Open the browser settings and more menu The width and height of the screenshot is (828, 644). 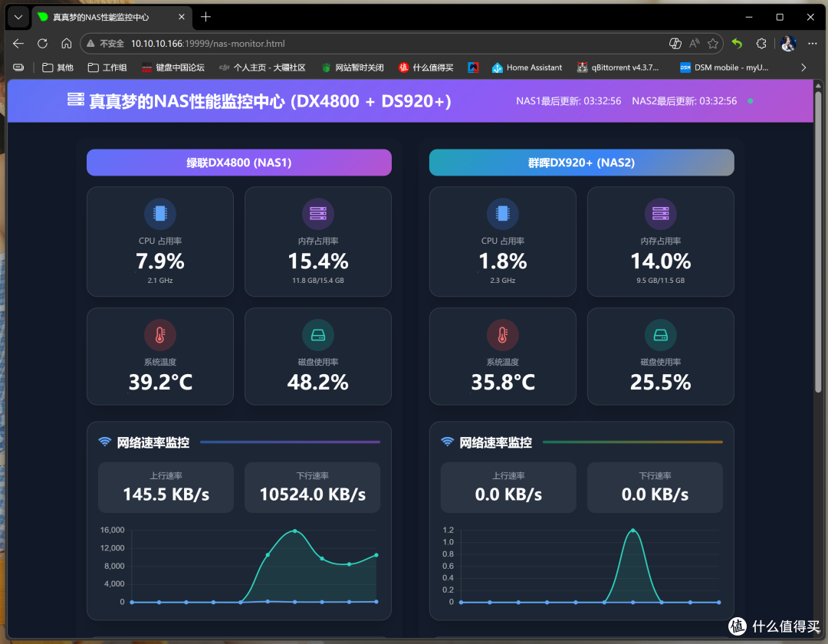pos(812,44)
